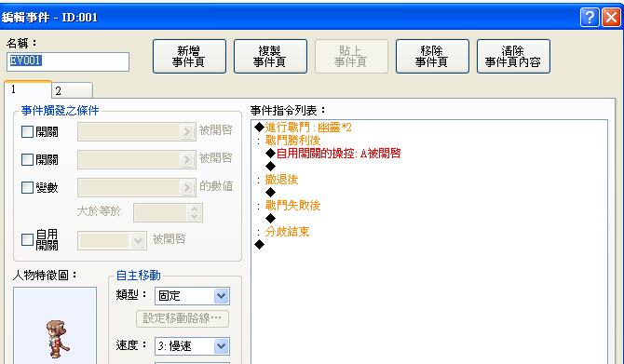Click the 複製事件頁 button
The height and width of the screenshot is (364, 624).
coord(270,57)
